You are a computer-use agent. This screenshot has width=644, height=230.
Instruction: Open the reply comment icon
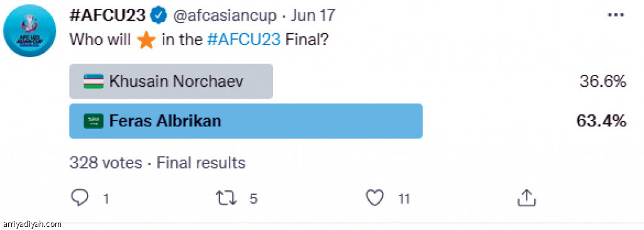pyautogui.click(x=80, y=197)
